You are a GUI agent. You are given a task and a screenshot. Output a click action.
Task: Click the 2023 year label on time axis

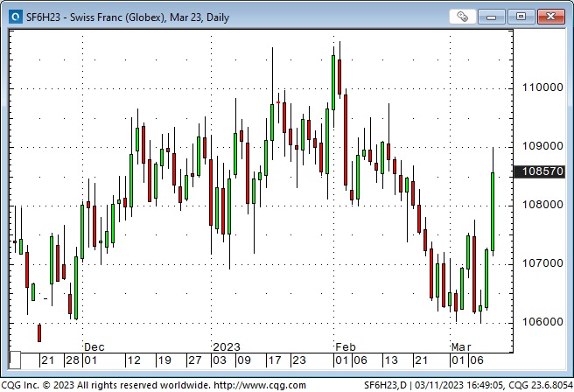pos(227,347)
